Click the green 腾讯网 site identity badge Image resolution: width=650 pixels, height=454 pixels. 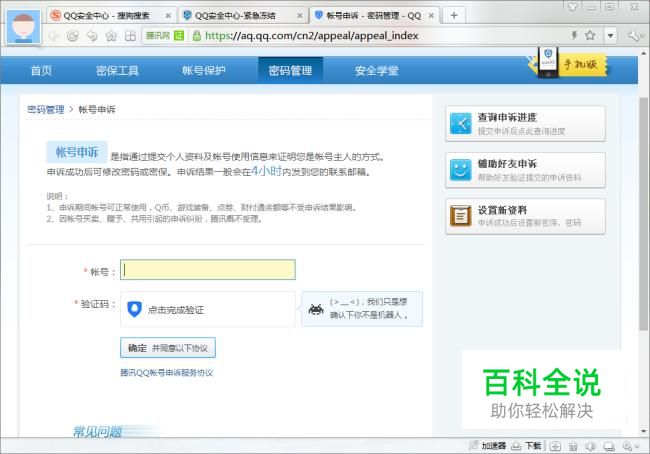(165, 36)
